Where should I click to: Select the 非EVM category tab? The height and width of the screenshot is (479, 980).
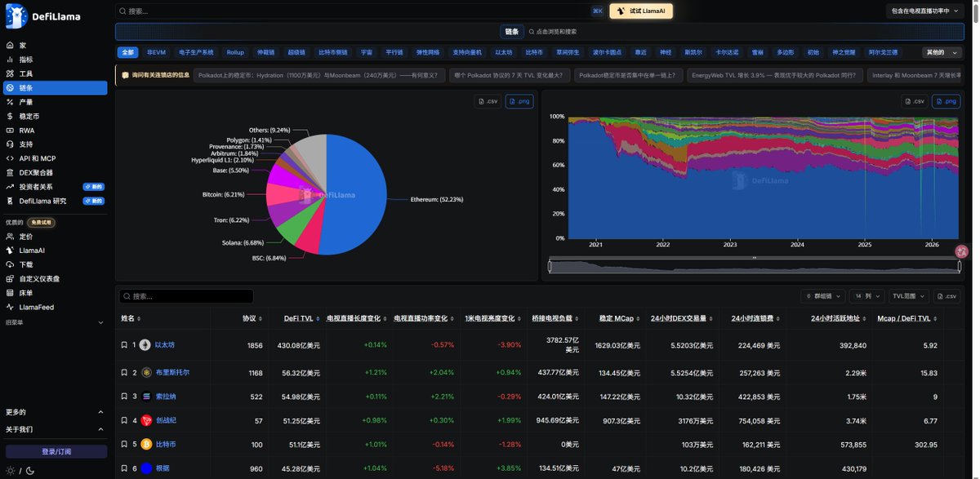click(x=156, y=52)
